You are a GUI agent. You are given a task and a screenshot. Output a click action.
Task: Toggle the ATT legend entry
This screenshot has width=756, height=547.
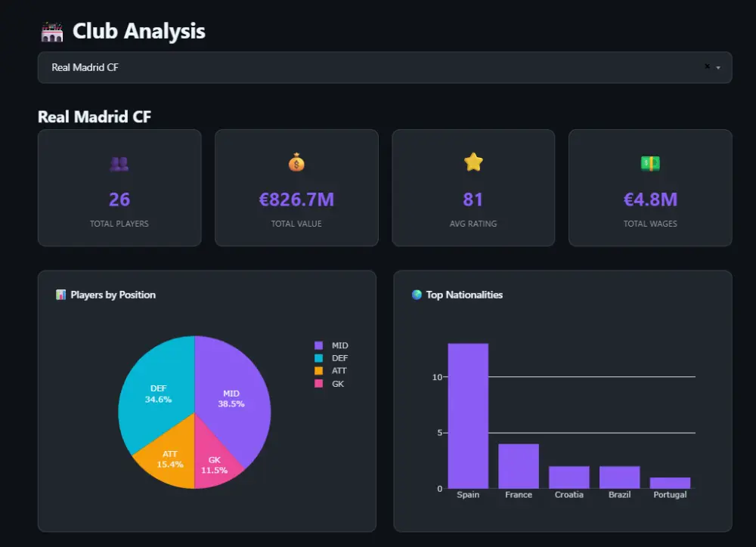click(x=330, y=371)
